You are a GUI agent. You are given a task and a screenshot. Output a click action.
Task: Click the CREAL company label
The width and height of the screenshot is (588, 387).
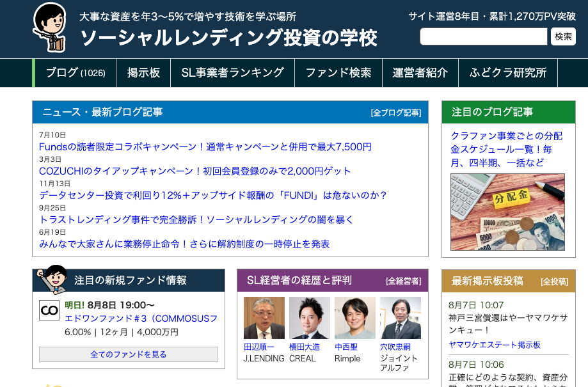303,358
